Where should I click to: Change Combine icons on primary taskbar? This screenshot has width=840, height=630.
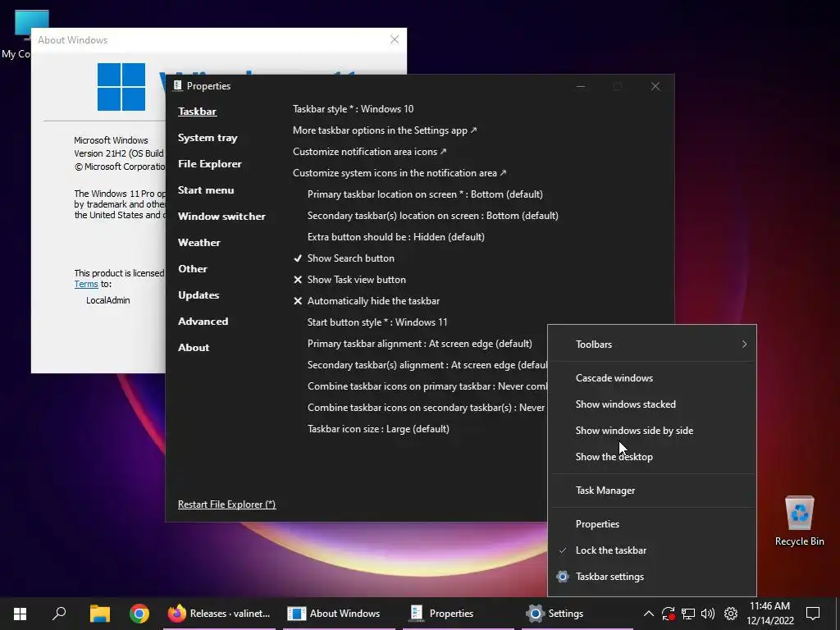pos(427,386)
